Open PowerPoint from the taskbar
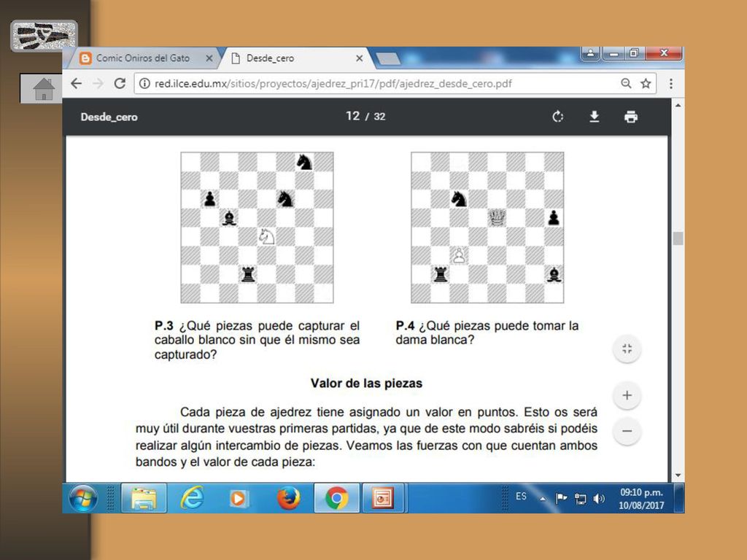This screenshot has width=747, height=560. click(382, 498)
